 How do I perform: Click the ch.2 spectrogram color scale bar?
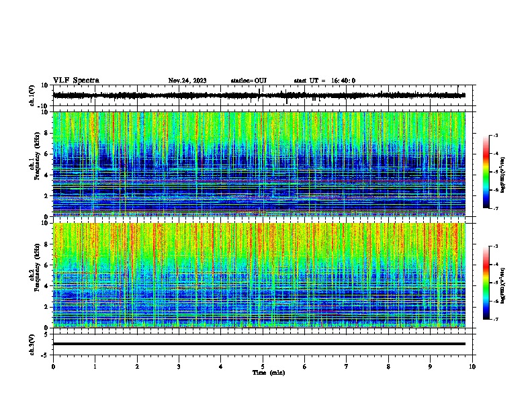[486, 283]
